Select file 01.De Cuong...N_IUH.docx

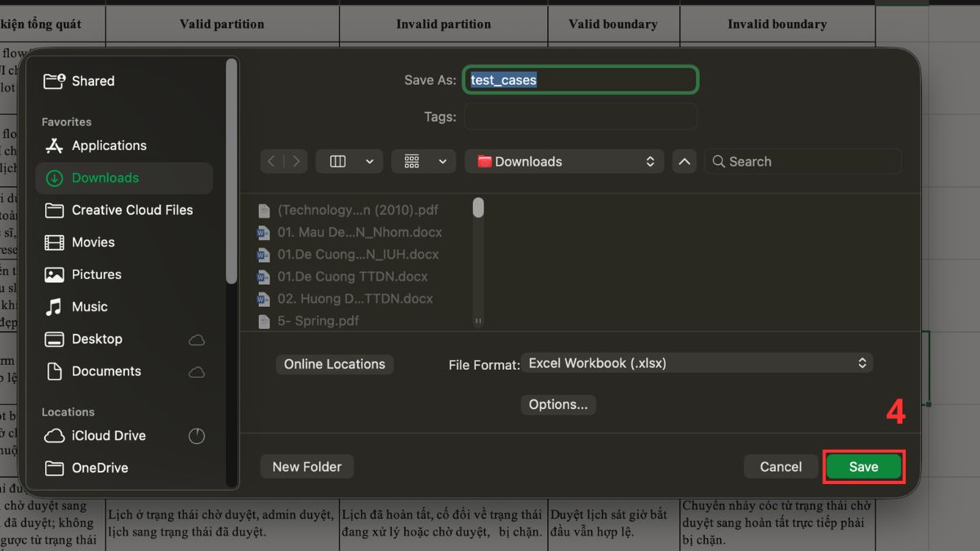tap(359, 254)
